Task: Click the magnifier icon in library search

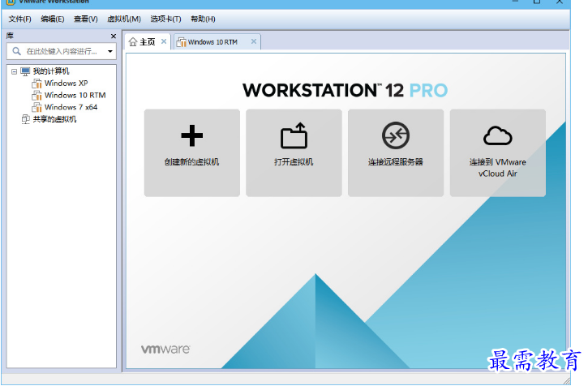Action: click(x=16, y=51)
